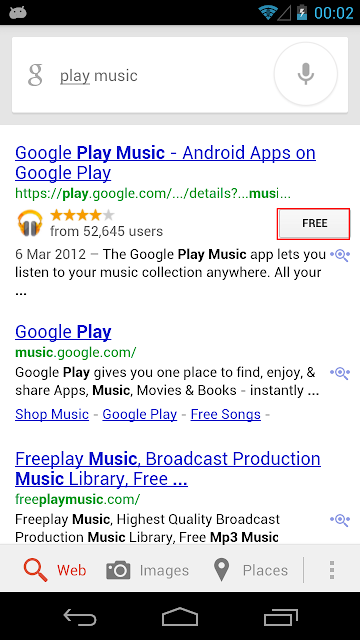Preview the freeplaymusic.com result with magnifier icon
This screenshot has height=640, width=360.
coord(340,520)
